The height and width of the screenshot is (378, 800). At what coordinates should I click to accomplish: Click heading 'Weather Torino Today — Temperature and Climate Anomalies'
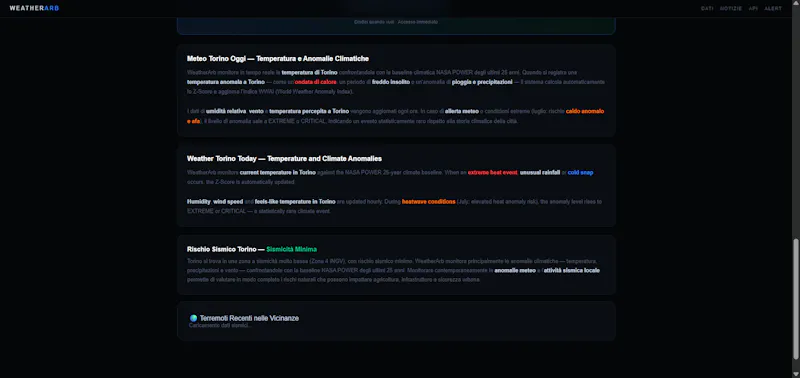point(284,159)
